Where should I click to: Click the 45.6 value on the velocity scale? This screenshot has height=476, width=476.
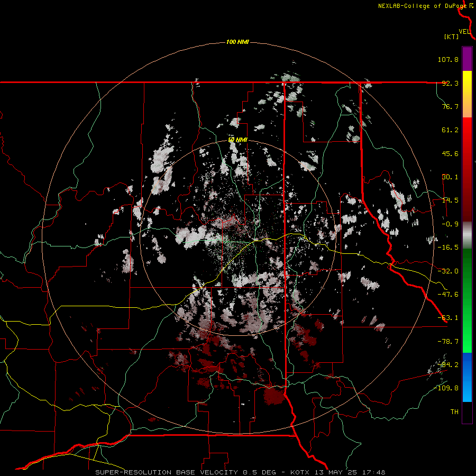[x=450, y=153]
